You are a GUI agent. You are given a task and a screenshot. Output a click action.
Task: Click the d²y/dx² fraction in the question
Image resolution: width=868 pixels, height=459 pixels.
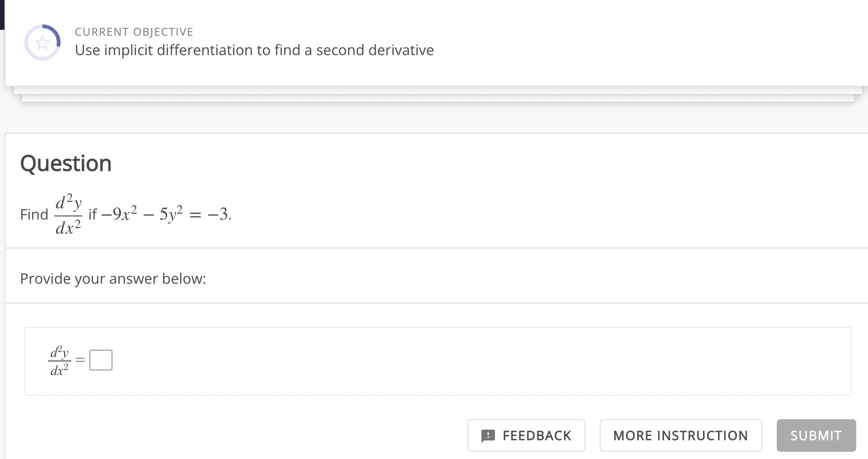(x=68, y=214)
